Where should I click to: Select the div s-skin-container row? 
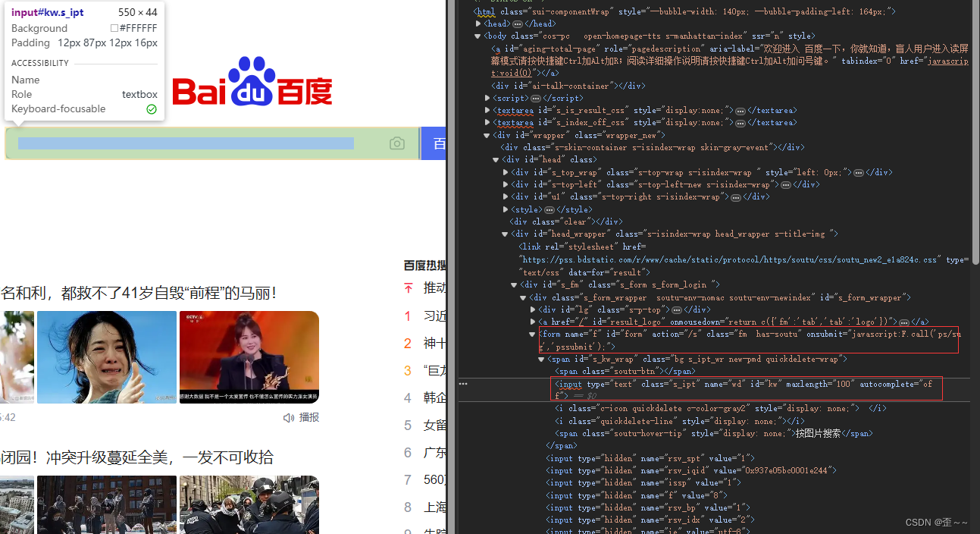pos(653,148)
